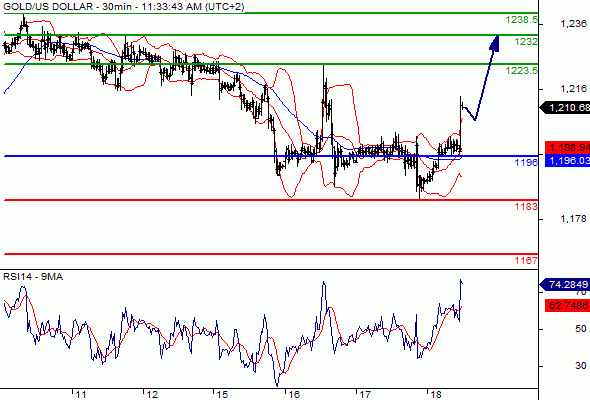Viewport: 590px width, 400px height.
Task: Click the blue price tag 1,196.03
Action: click(567, 161)
